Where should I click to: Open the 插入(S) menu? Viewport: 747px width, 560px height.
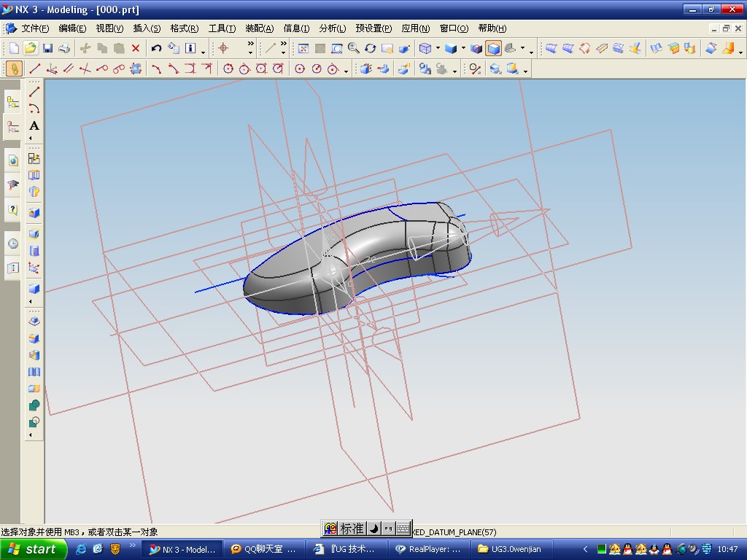147,28
